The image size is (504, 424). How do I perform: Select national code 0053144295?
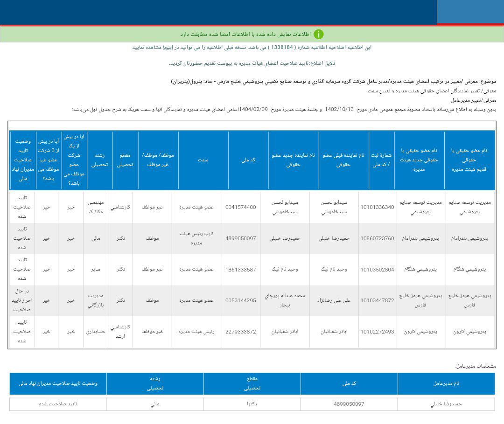tap(240, 300)
